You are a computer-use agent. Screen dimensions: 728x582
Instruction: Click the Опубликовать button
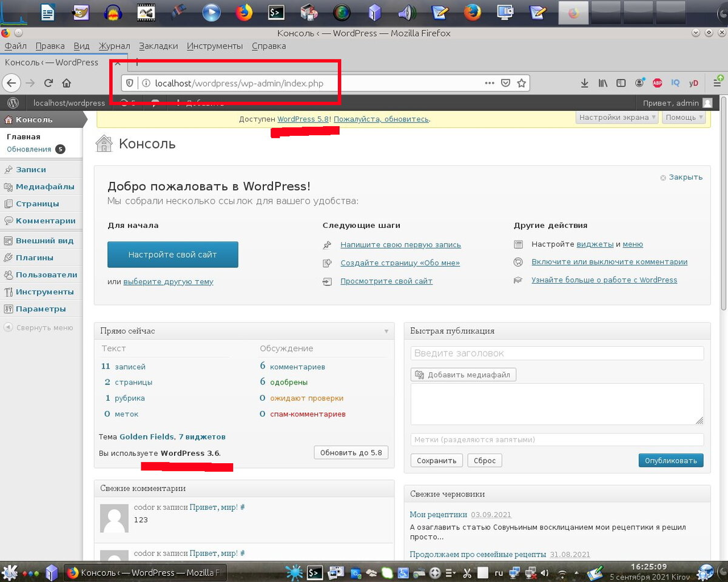[x=671, y=461]
